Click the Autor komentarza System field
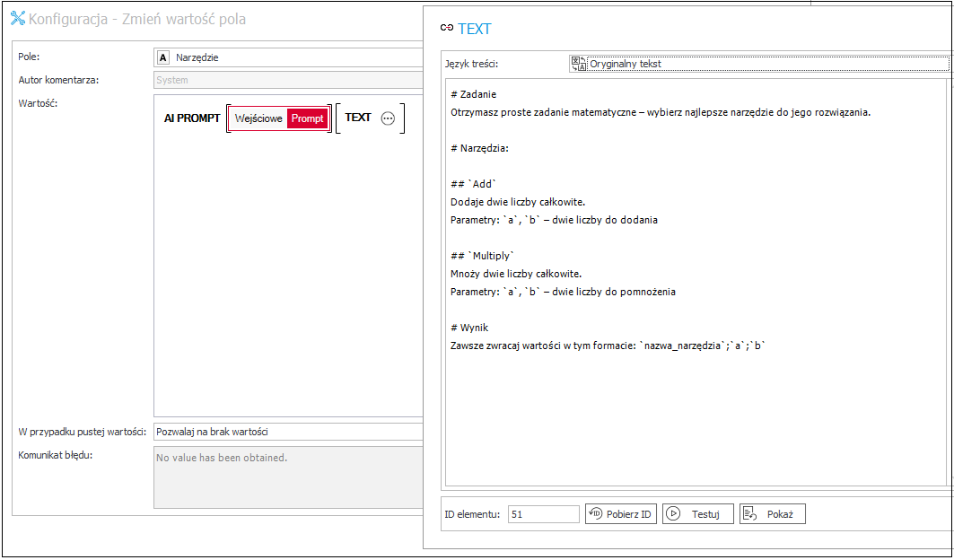954x560 pixels. 287,80
